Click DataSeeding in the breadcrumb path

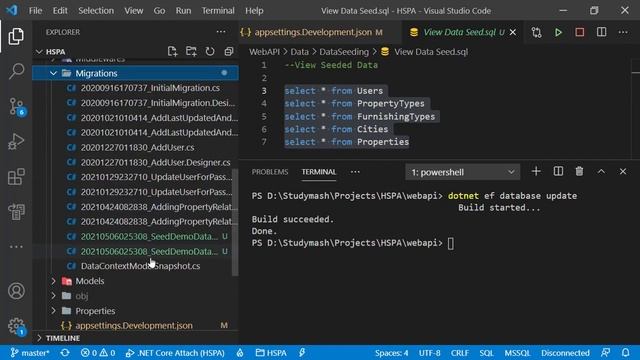[x=344, y=52]
